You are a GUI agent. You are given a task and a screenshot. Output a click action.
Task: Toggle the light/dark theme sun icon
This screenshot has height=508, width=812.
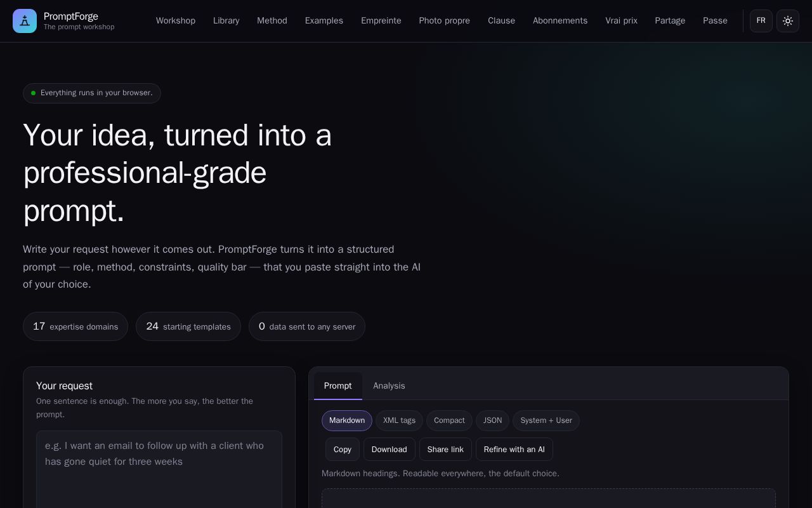coord(788,21)
